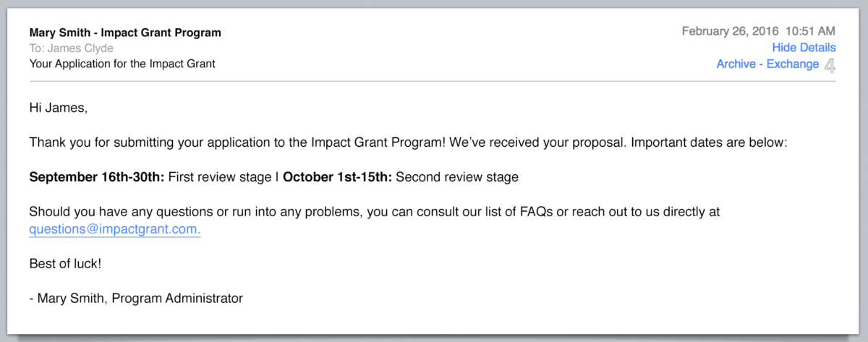
Task: Click the Hi James greeting line
Action: coord(58,108)
